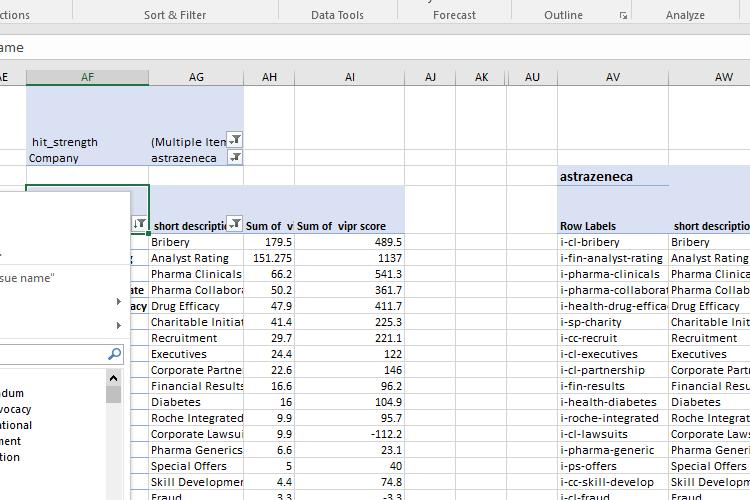
Task: Choose the clear filter from "issue name" entry
Action: coord(27,278)
